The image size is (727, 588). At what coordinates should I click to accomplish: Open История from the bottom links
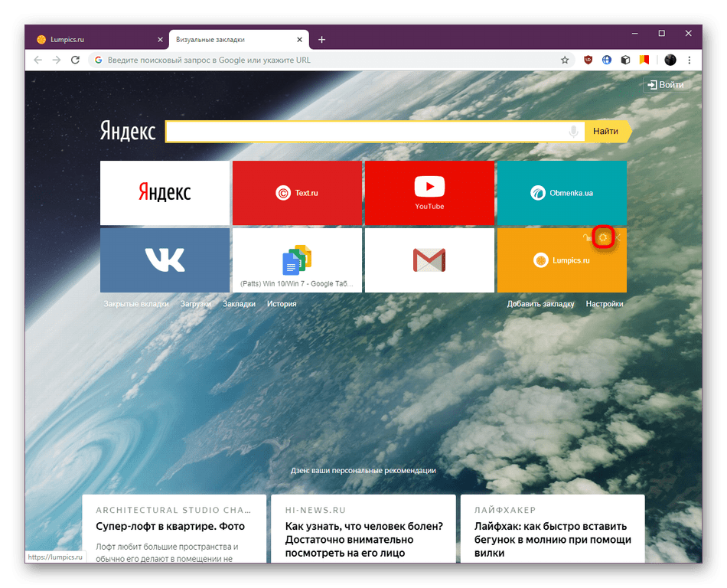pyautogui.click(x=282, y=303)
